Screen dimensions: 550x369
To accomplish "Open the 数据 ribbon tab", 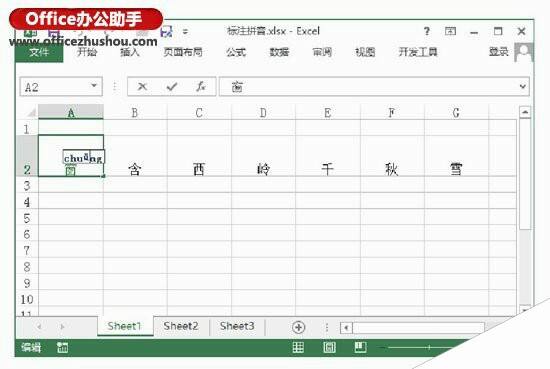I will coord(279,52).
